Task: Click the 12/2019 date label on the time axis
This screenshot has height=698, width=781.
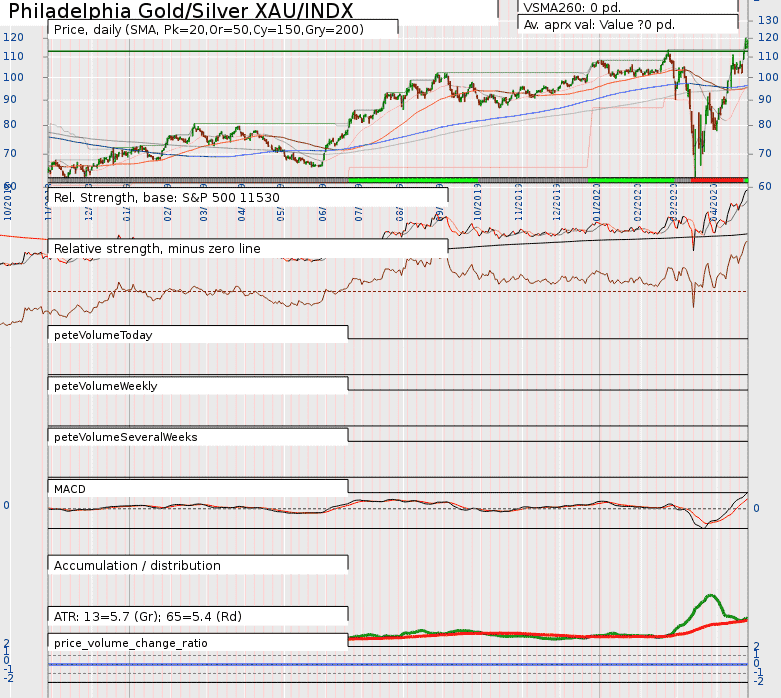Action: click(556, 202)
